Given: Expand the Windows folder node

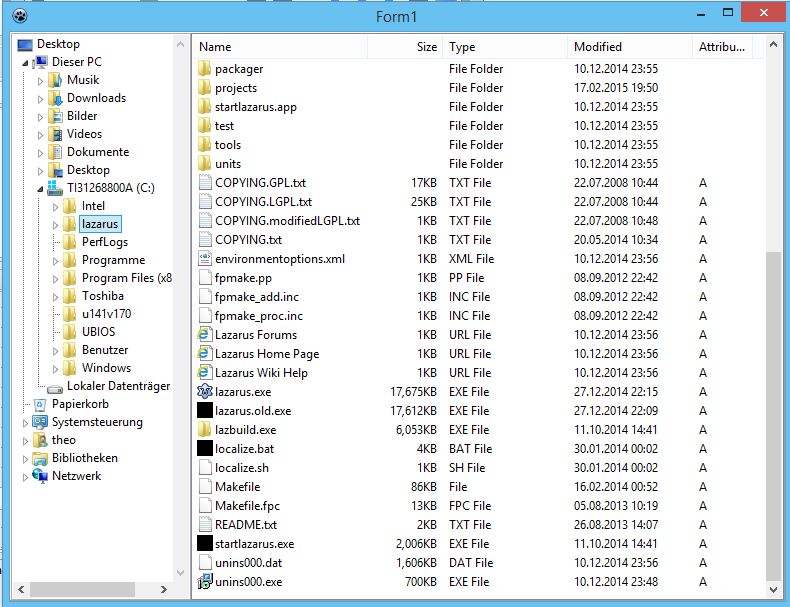Looking at the screenshot, I should (x=55, y=369).
